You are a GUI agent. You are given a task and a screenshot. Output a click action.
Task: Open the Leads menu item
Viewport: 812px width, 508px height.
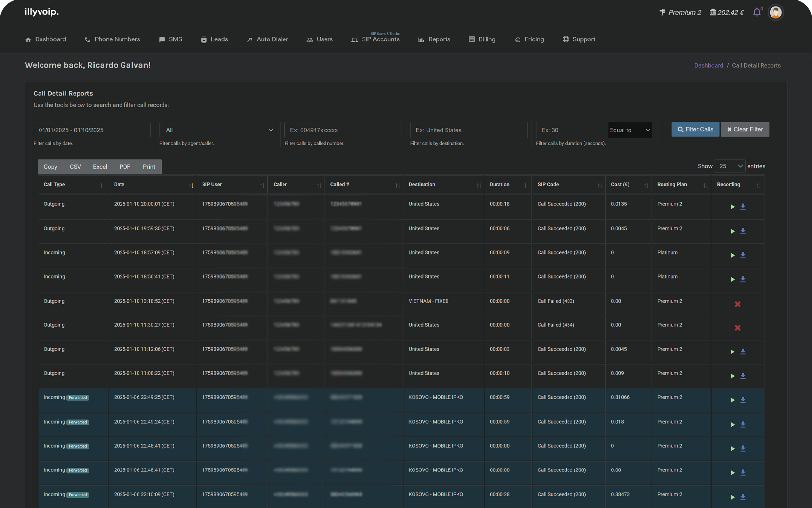tap(214, 39)
